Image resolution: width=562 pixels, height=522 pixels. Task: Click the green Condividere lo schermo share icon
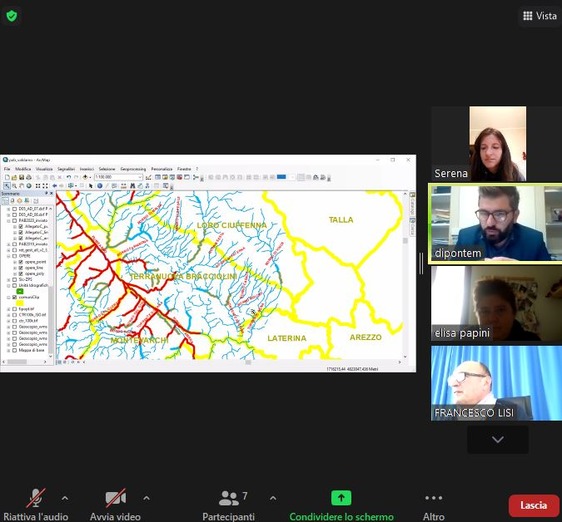coord(341,498)
